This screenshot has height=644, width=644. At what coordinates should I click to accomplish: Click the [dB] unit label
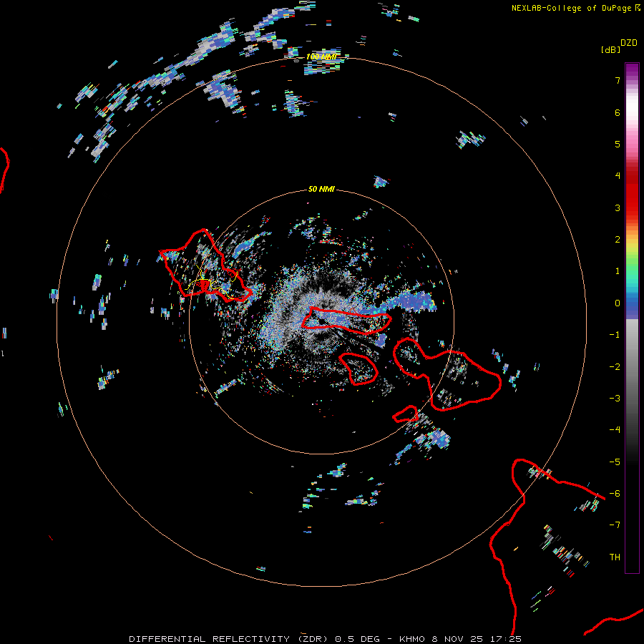point(610,49)
